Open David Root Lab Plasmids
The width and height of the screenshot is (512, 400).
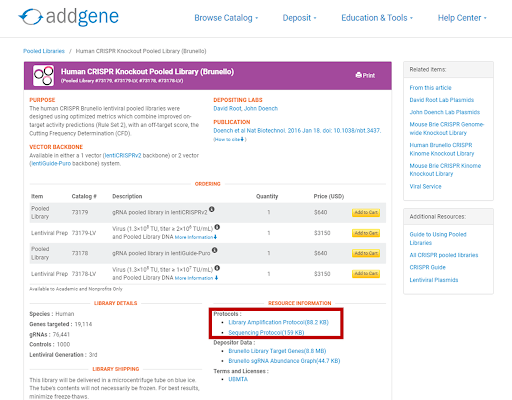point(442,100)
